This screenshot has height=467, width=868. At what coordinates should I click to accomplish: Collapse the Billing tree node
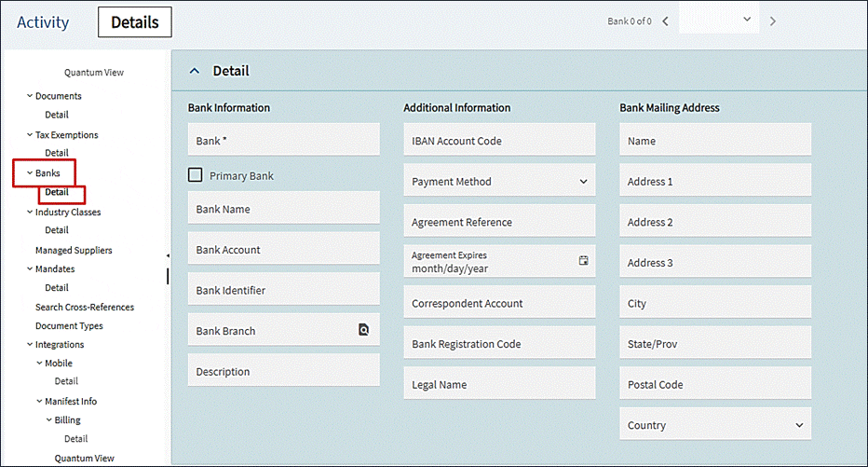click(x=48, y=419)
